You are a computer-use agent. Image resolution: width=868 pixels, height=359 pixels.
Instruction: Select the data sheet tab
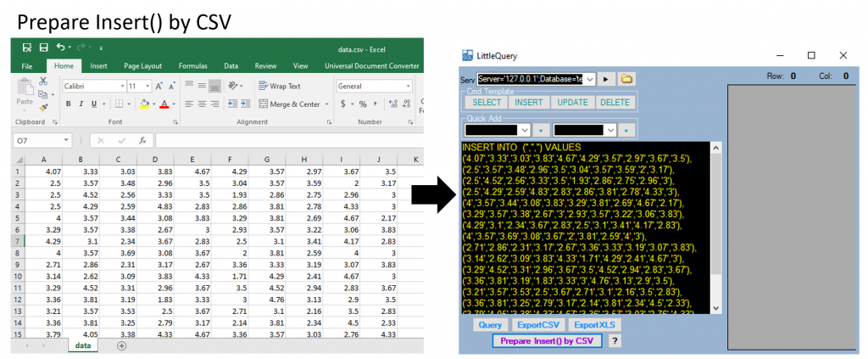(83, 345)
